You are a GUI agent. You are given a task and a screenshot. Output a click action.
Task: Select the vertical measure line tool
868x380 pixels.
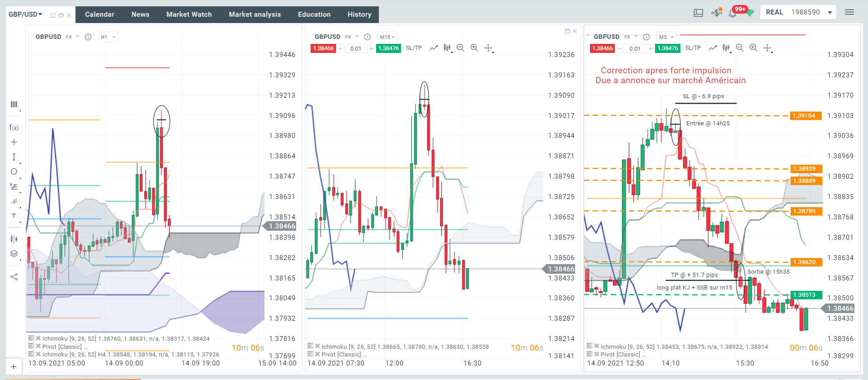[x=14, y=157]
